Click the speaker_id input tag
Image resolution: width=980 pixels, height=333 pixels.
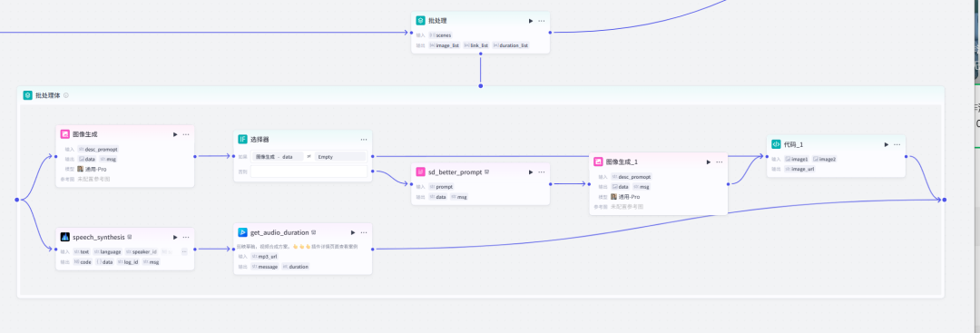point(142,251)
